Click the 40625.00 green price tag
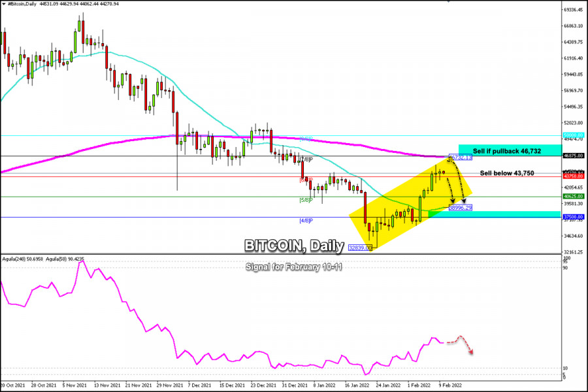 (x=574, y=196)
